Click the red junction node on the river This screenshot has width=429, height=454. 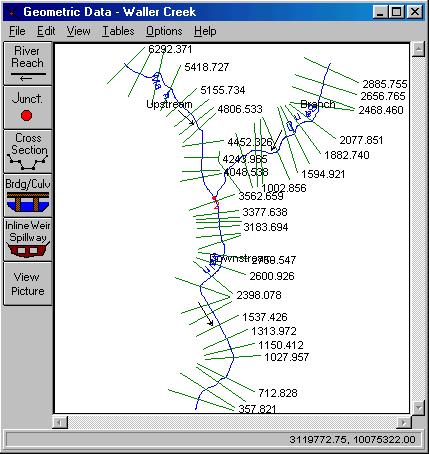pyautogui.click(x=214, y=198)
